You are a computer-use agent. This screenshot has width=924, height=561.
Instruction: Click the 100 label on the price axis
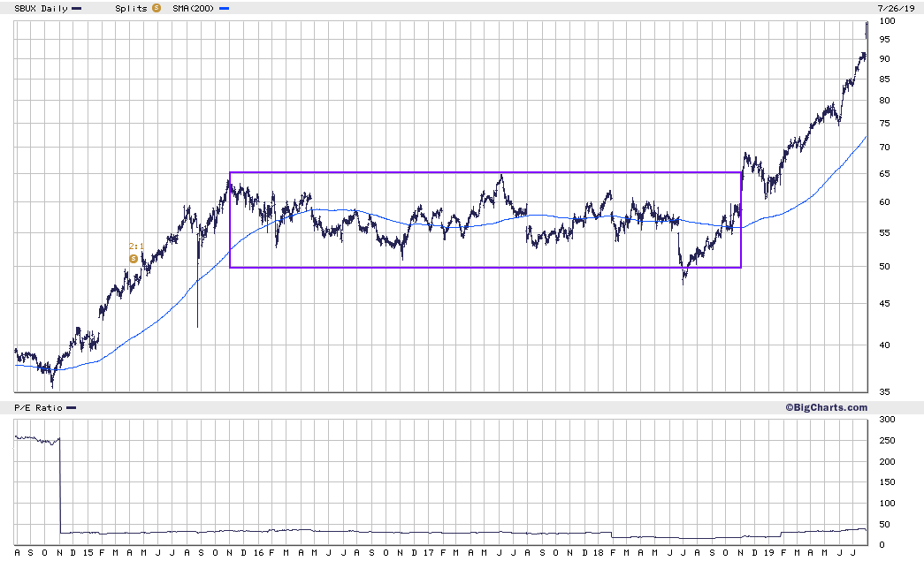click(x=887, y=20)
